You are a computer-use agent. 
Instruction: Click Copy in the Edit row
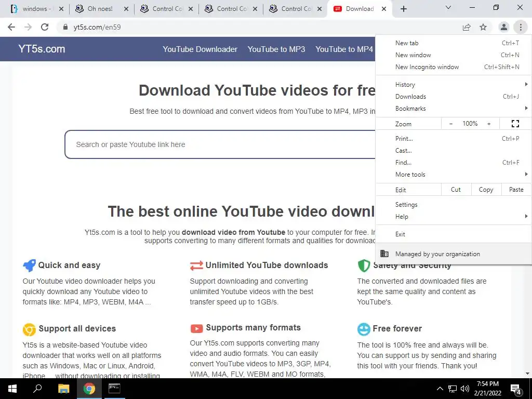[x=486, y=190]
